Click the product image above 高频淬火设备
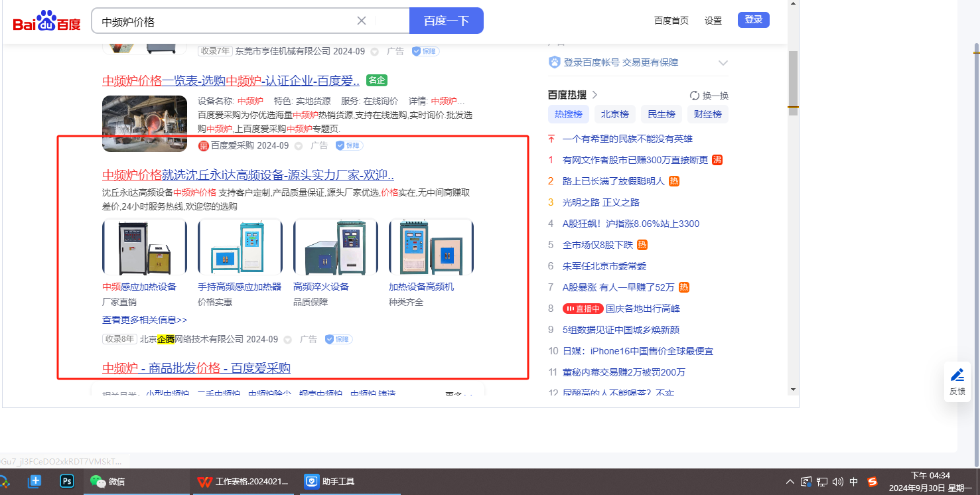980x495 pixels. [336, 247]
